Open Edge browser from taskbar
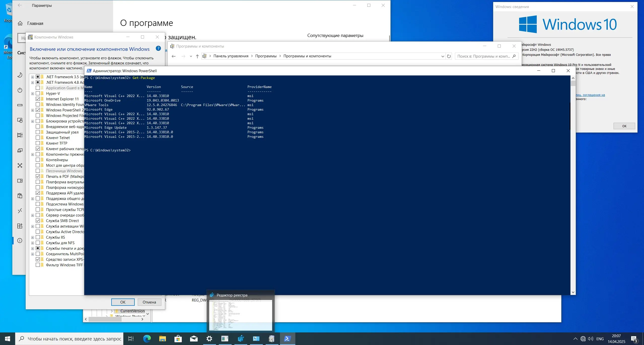 (x=147, y=339)
